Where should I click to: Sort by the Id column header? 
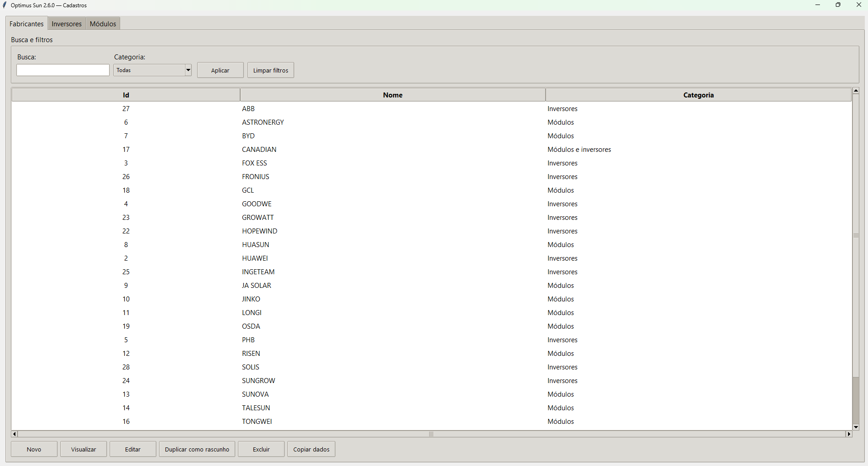pyautogui.click(x=126, y=95)
